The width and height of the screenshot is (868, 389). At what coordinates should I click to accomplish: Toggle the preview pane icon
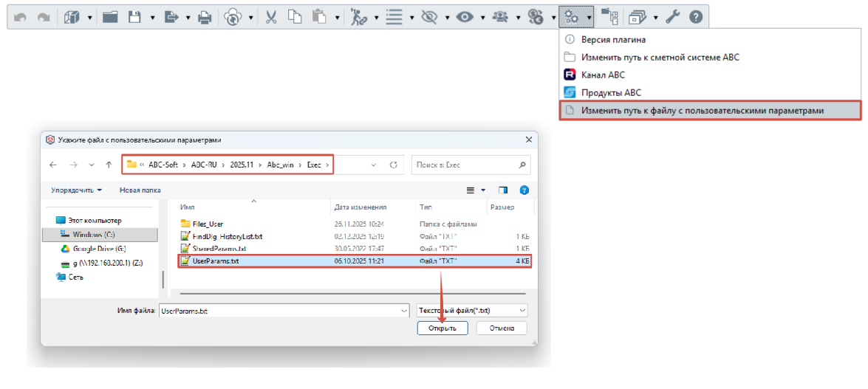click(x=502, y=190)
